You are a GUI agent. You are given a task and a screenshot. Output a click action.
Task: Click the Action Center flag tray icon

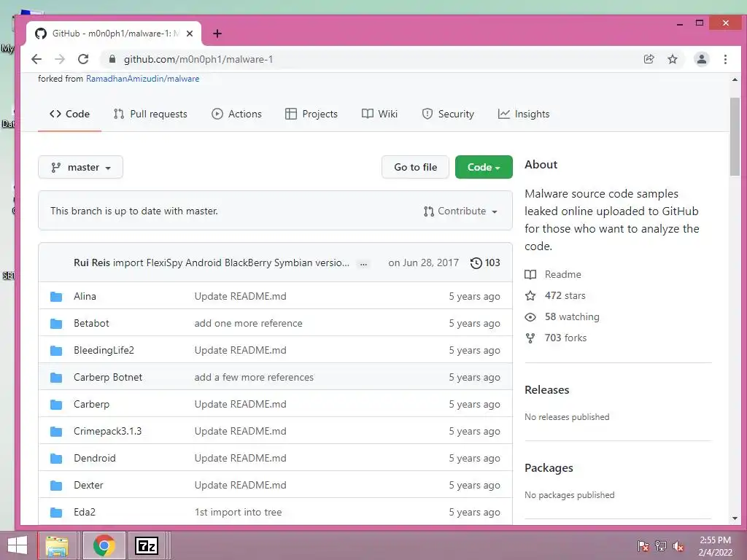(643, 546)
